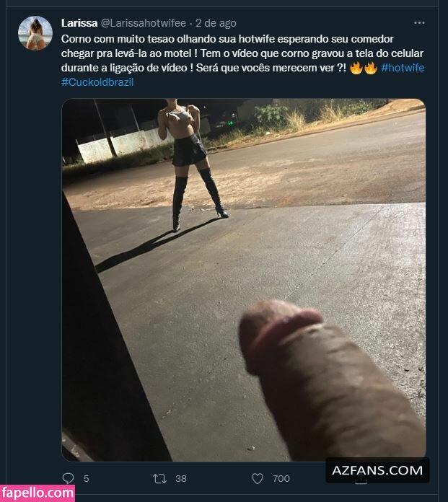Open the three-dot more options menu

[419, 23]
